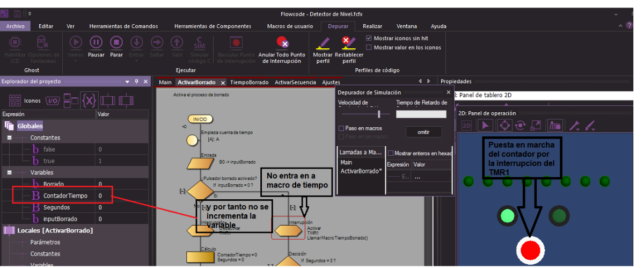Select the move arrows tool in 2D panel
Image resolution: width=644 pixels, height=268 pixels.
[504, 125]
